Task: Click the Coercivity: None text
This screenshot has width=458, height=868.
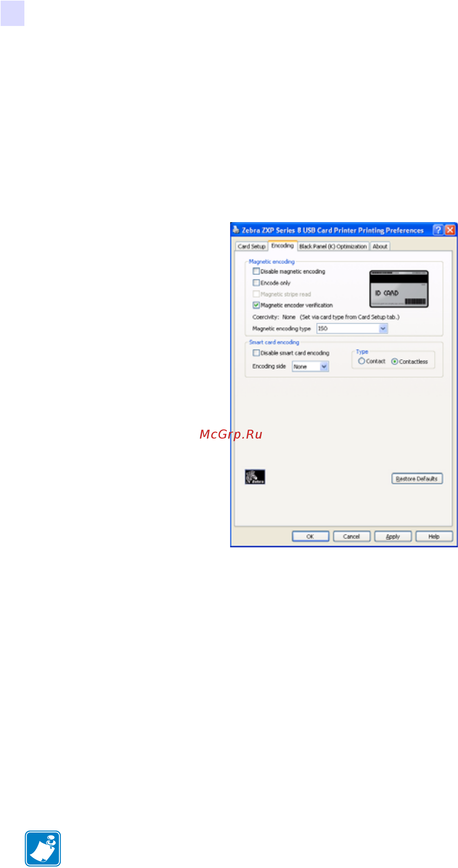Action: [274, 317]
